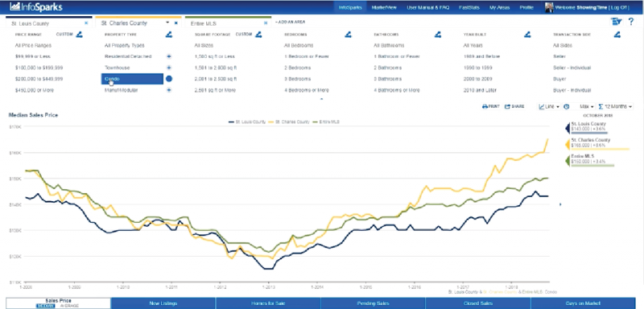Toggle the filled round marker next to Condo
Image resolution: width=644 pixels, height=309 pixels.
(x=169, y=79)
